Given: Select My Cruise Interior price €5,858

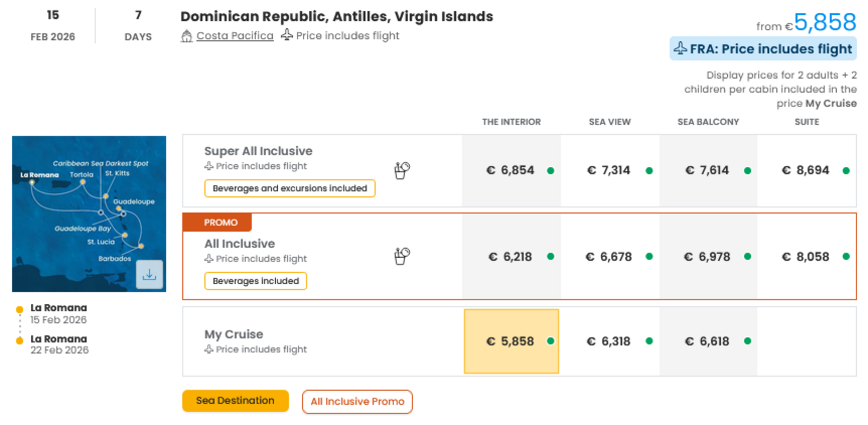Looking at the screenshot, I should (511, 341).
